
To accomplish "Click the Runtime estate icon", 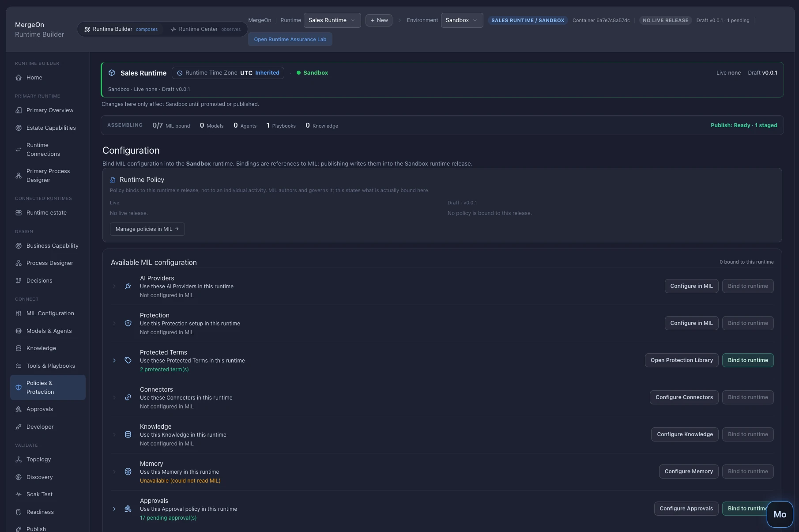I will coord(19,213).
